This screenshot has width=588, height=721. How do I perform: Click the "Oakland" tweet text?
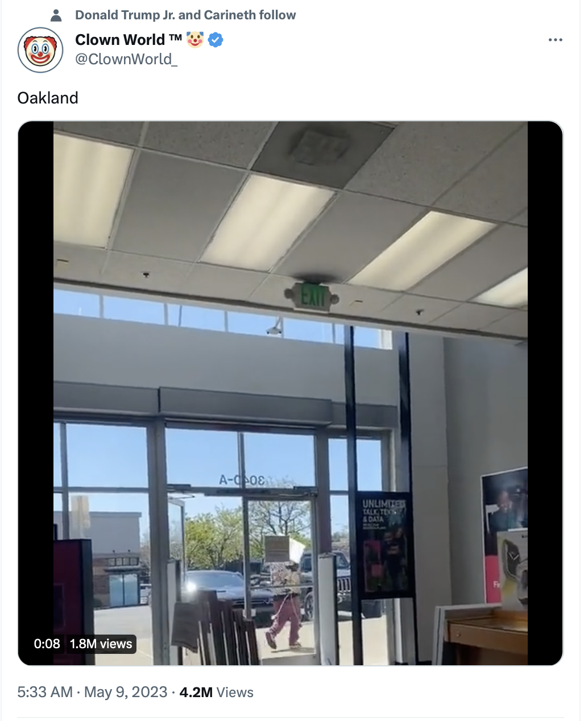tap(48, 98)
